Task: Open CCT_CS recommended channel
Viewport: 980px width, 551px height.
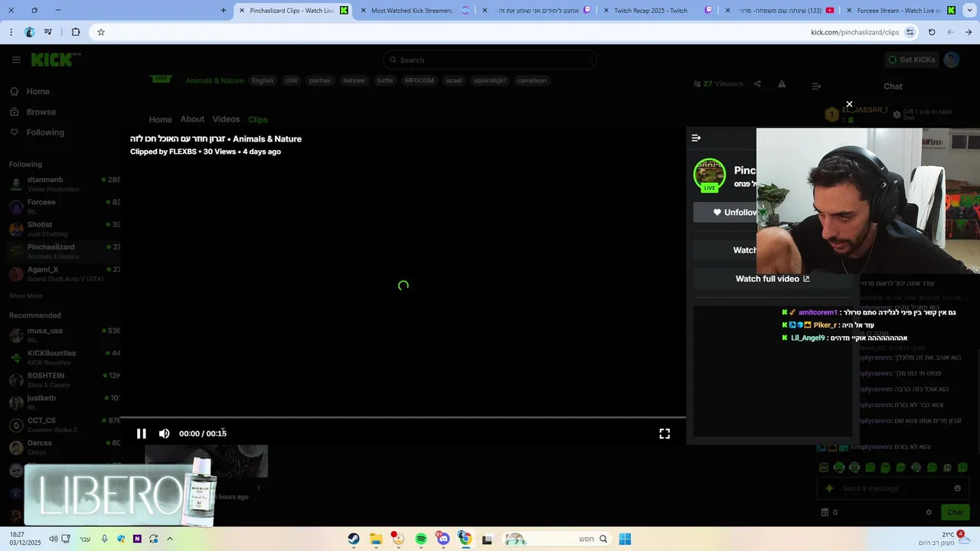Action: 64,425
